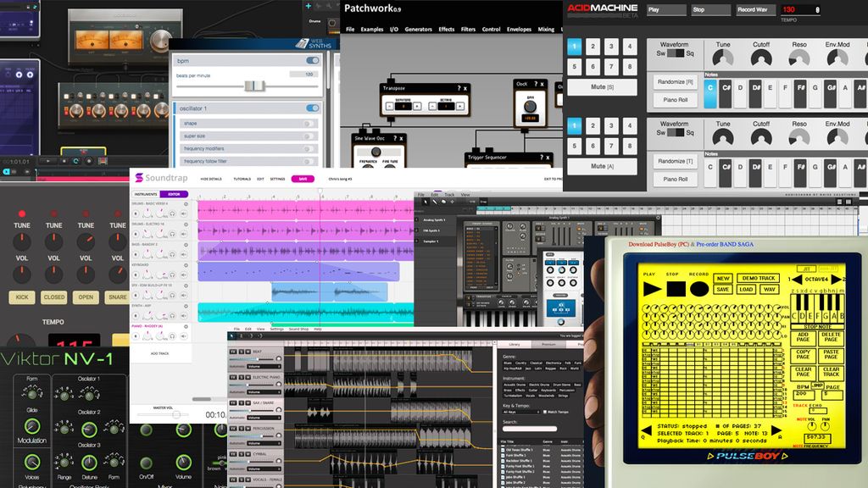This screenshot has height=488, width=868.
Task: Toggle the oscillator 1 enable switch
Action: (x=312, y=107)
